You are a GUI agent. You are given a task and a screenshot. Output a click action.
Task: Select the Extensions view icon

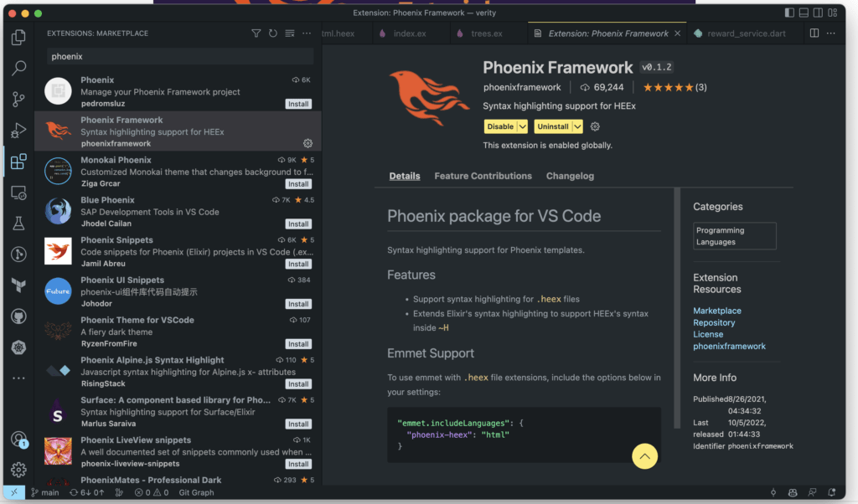pyautogui.click(x=18, y=162)
